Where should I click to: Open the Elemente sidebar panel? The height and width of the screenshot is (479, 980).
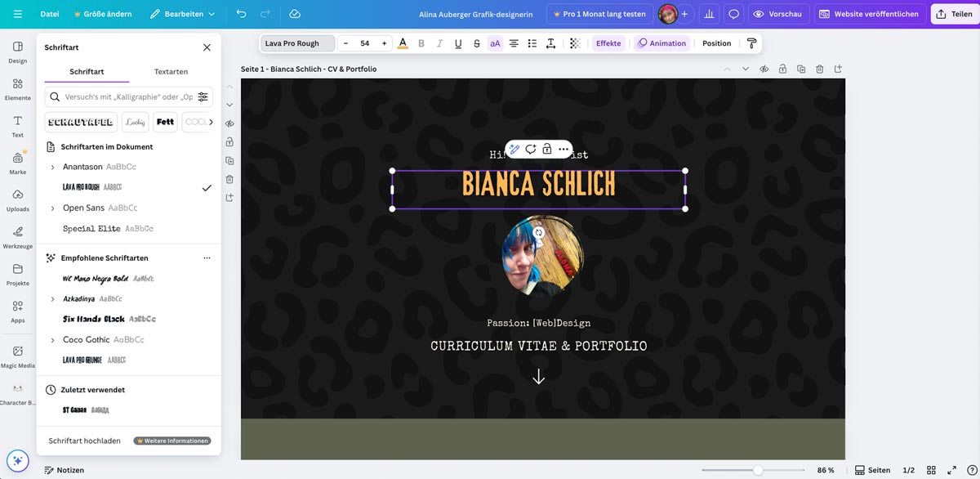point(18,88)
